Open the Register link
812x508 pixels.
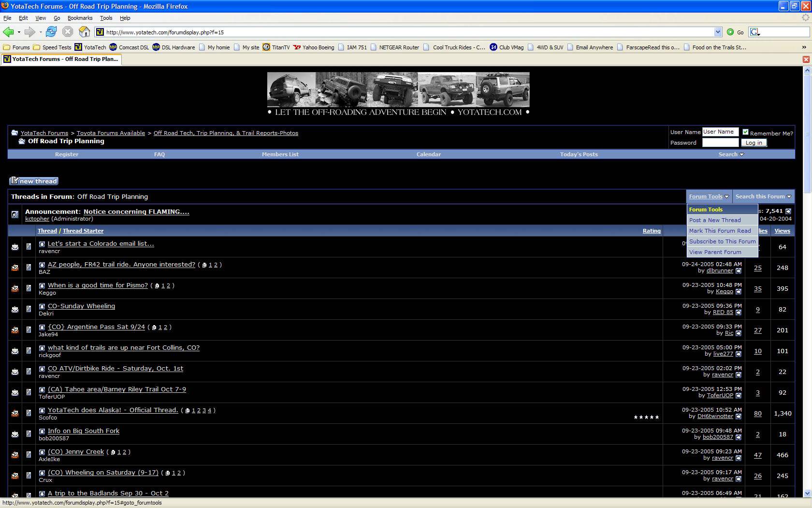tap(67, 154)
